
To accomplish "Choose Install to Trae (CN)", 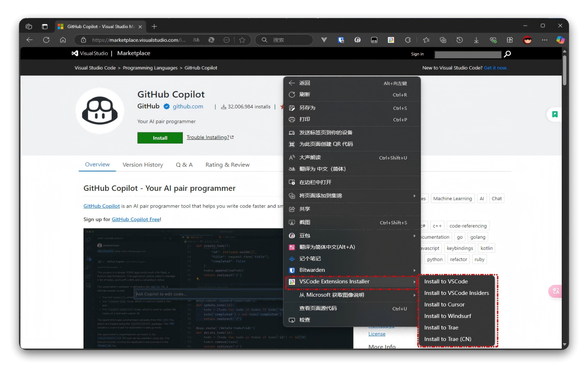I will pyautogui.click(x=457, y=339).
